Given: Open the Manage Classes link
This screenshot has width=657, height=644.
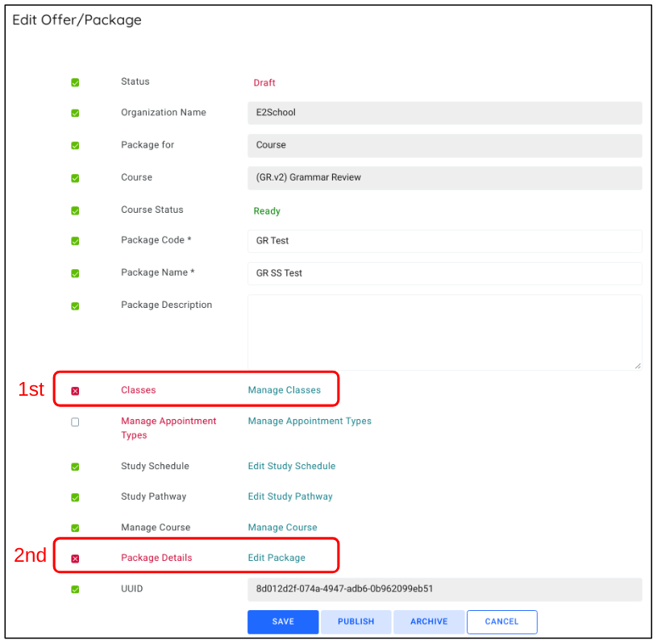Looking at the screenshot, I should (284, 390).
